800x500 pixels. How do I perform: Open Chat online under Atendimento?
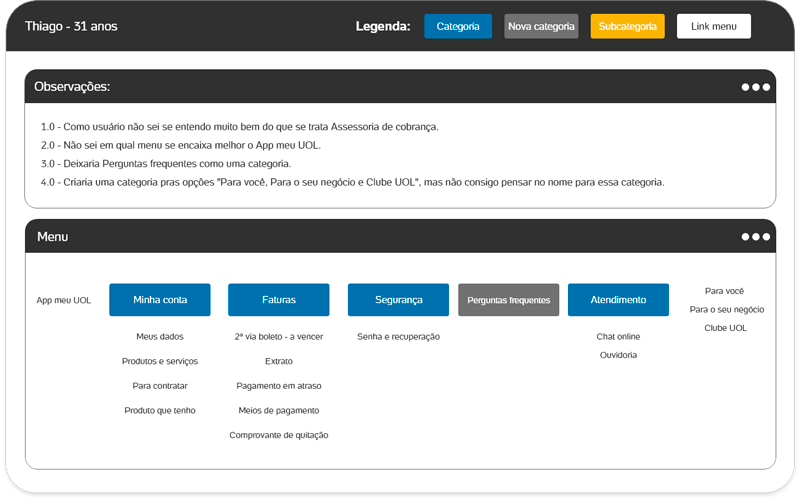click(618, 337)
